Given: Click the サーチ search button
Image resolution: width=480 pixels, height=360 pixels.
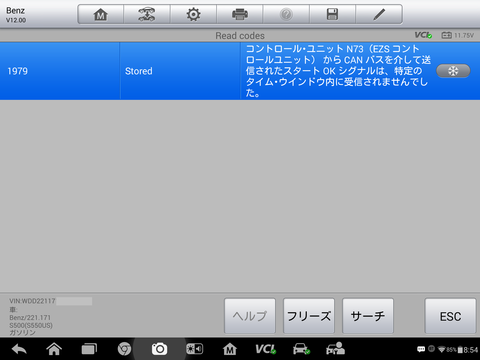Looking at the screenshot, I should tap(368, 316).
